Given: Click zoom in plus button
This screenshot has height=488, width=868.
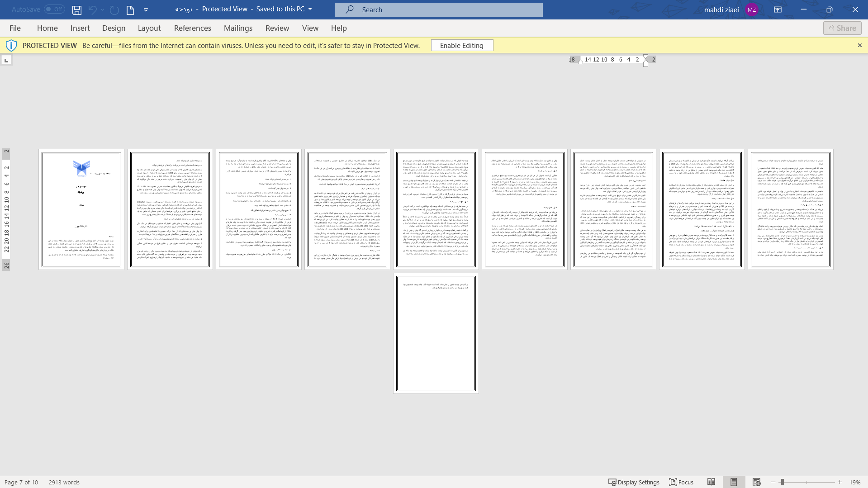Looking at the screenshot, I should coord(840,482).
